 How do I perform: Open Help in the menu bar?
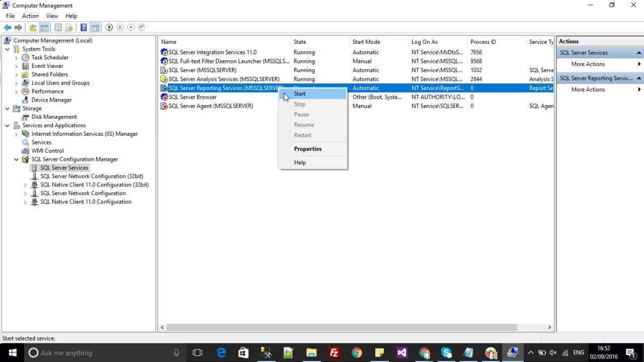click(71, 16)
